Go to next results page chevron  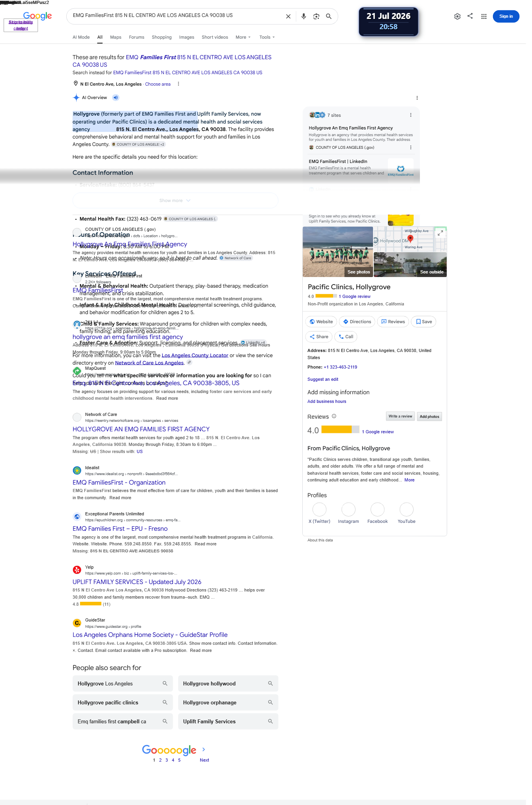point(204,749)
